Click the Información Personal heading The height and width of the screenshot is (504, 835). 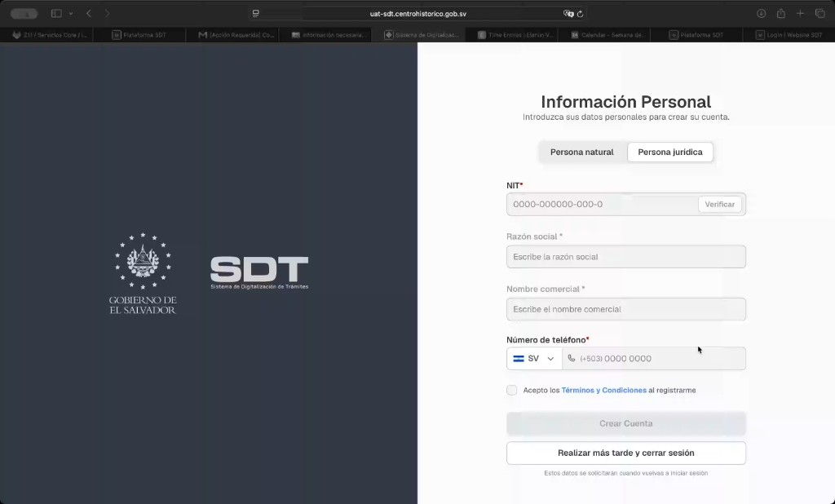point(626,102)
